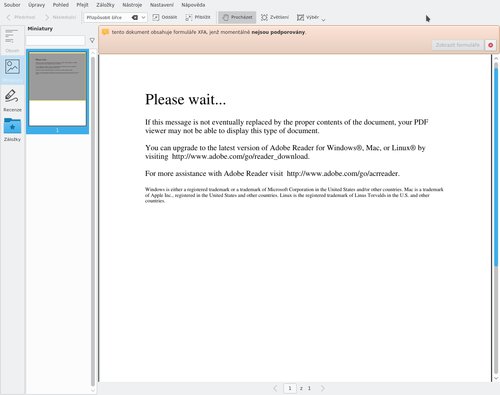Image resolution: width=500 pixels, height=395 pixels.
Task: Open the adobe.com reader_download link
Action: [x=240, y=156]
